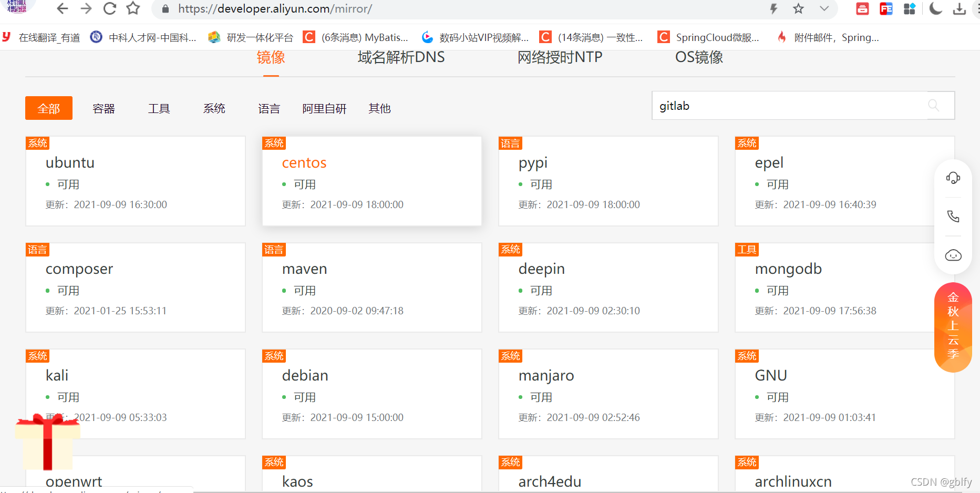
Task: Click the magnifier icon in the gitlab search box
Action: coord(934,105)
